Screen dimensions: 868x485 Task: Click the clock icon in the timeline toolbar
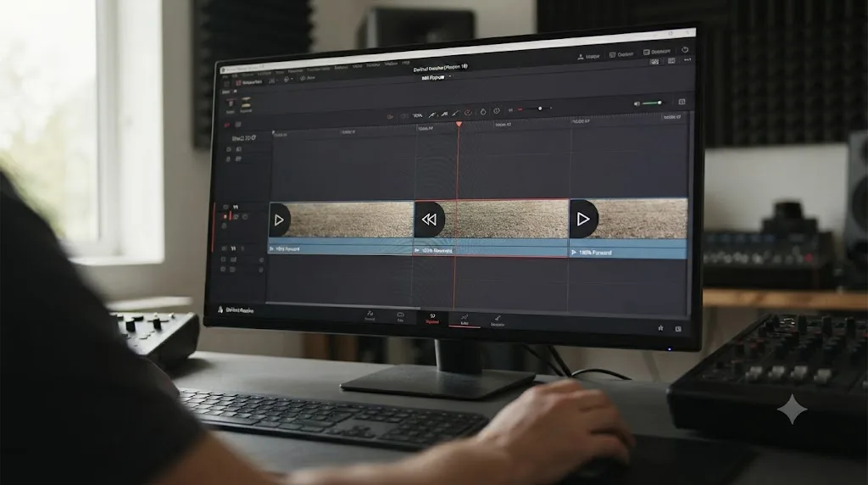pos(497,111)
